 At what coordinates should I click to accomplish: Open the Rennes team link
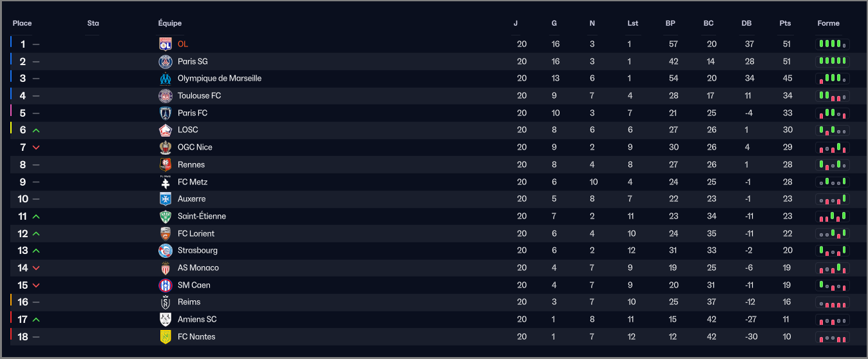191,164
